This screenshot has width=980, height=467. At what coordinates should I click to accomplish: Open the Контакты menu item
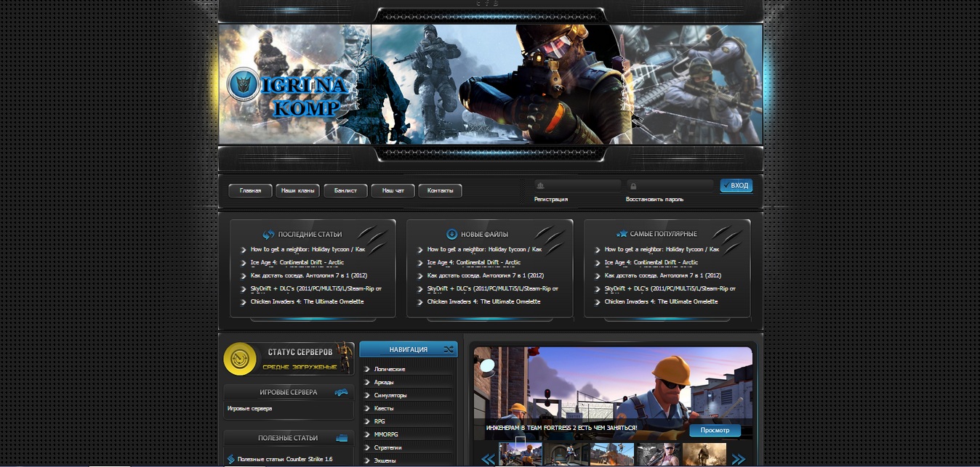tap(440, 190)
